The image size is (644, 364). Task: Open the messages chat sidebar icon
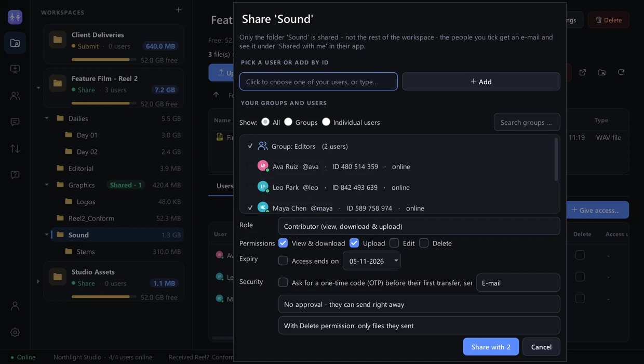coord(15,122)
